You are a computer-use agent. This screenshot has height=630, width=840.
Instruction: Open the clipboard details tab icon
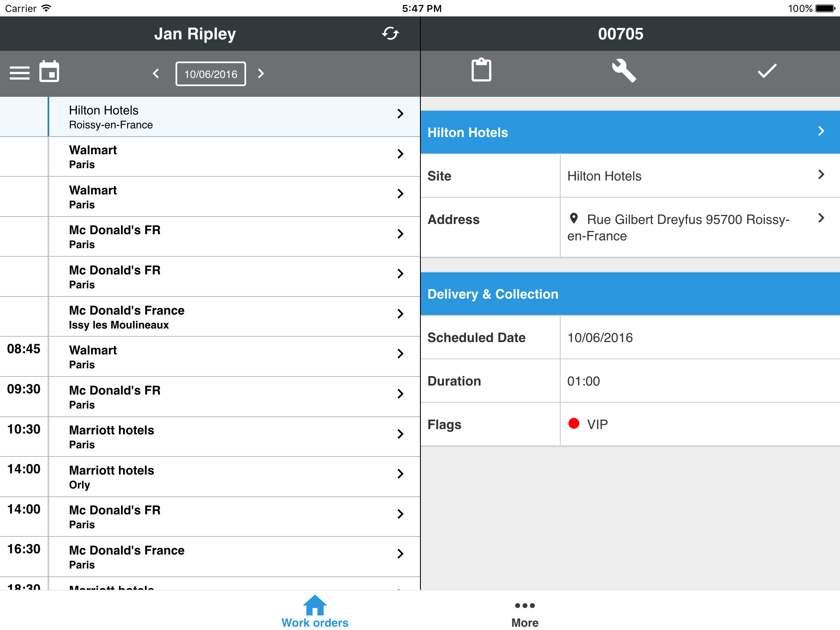(481, 70)
